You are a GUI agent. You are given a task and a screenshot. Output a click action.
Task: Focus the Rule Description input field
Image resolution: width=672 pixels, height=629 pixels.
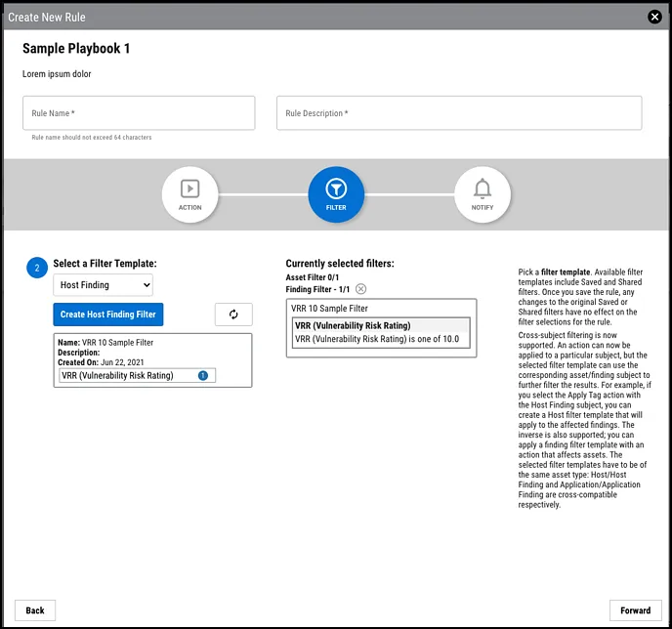[459, 113]
